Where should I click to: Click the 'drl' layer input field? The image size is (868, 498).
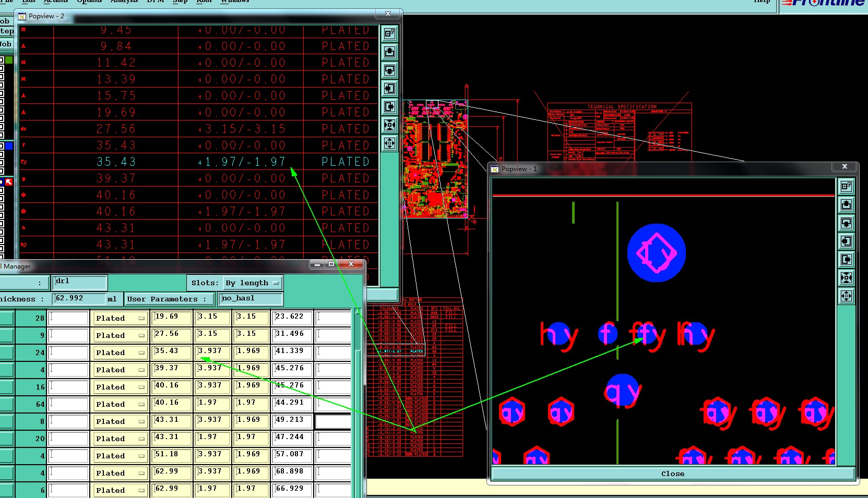click(x=79, y=282)
